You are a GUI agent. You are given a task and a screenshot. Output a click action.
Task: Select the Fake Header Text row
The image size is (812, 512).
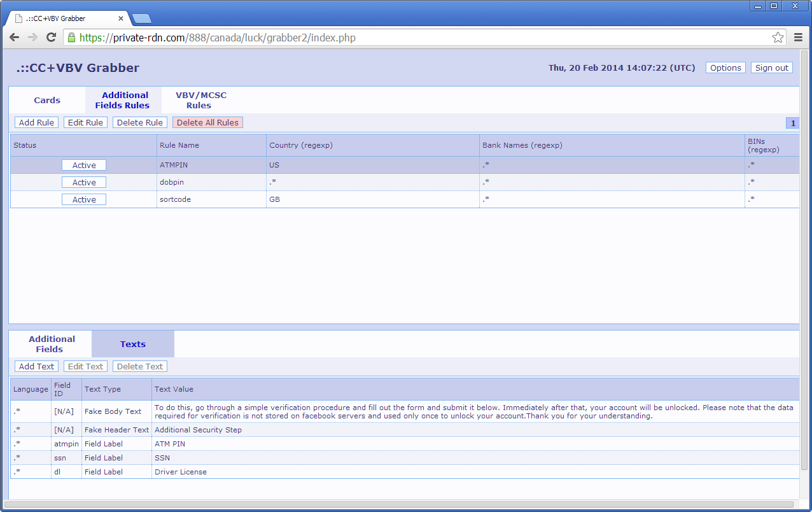(405, 430)
